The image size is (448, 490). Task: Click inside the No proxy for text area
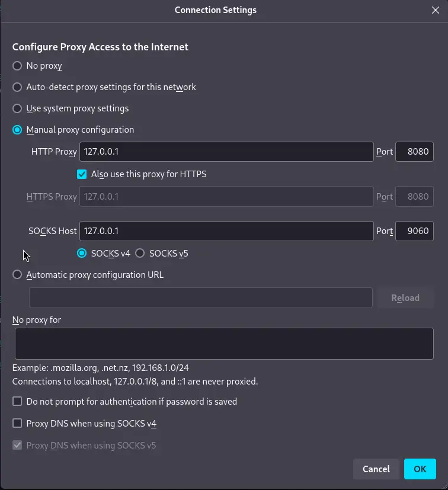224,344
